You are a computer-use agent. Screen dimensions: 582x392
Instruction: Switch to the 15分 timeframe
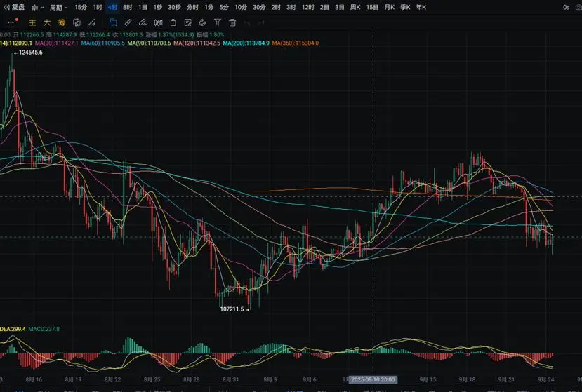[81, 7]
